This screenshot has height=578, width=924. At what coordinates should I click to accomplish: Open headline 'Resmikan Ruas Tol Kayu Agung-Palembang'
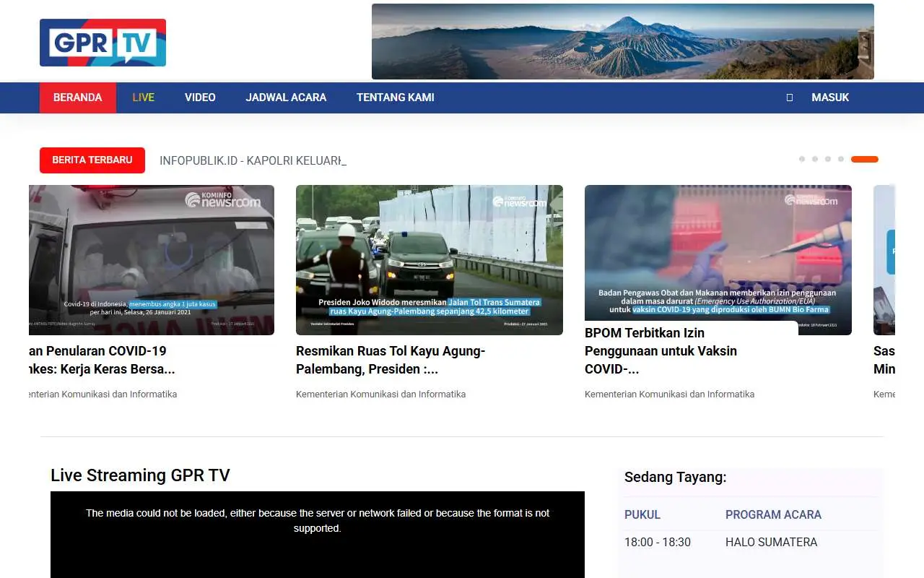391,360
